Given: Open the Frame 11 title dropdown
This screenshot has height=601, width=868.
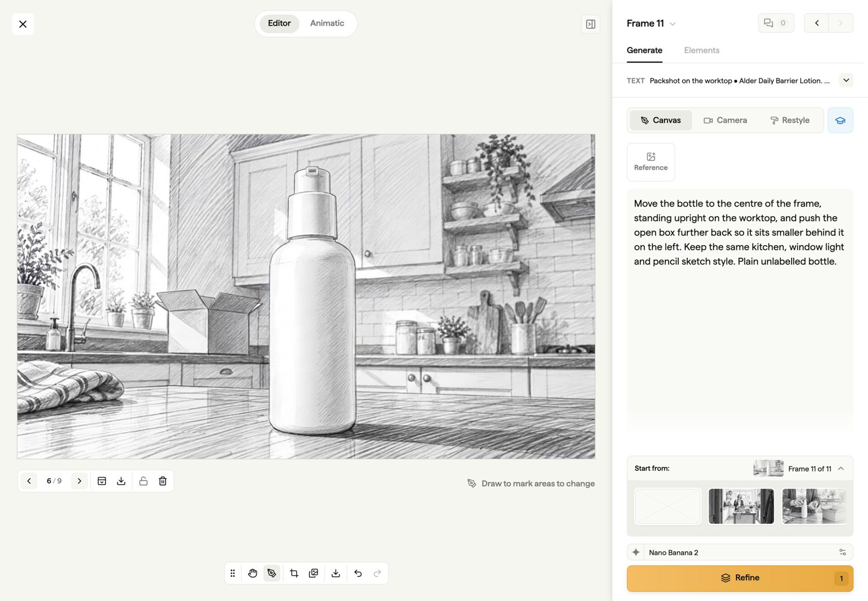Looking at the screenshot, I should pyautogui.click(x=651, y=23).
